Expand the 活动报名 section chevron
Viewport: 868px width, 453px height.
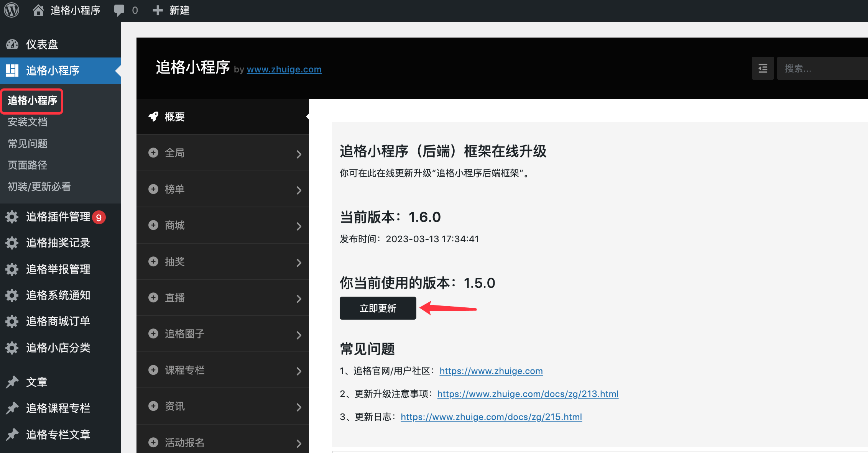click(299, 443)
